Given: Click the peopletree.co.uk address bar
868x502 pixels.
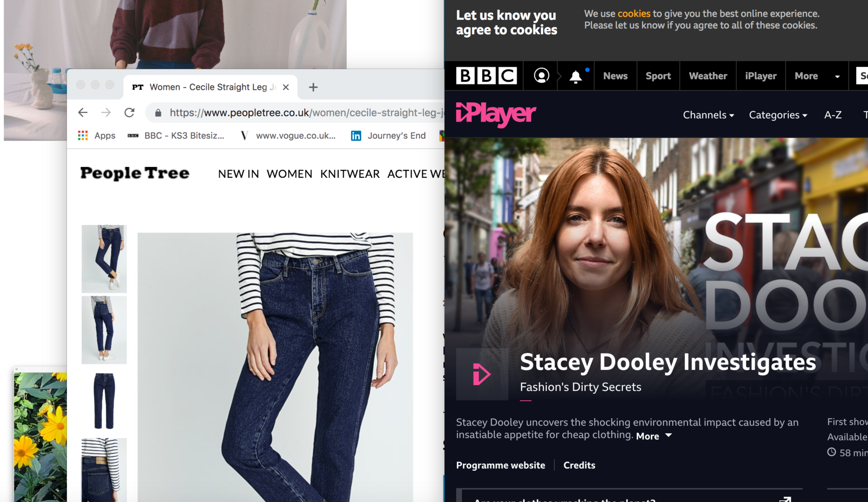Looking at the screenshot, I should coord(295,113).
